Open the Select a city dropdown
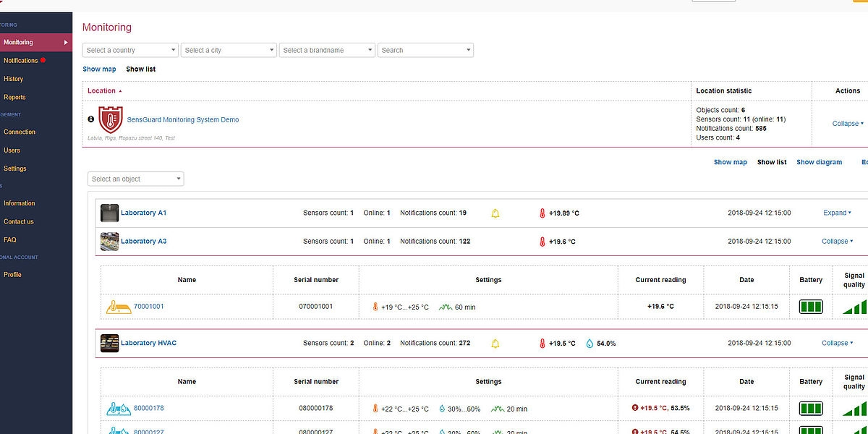The height and width of the screenshot is (434, 868). 229,51
